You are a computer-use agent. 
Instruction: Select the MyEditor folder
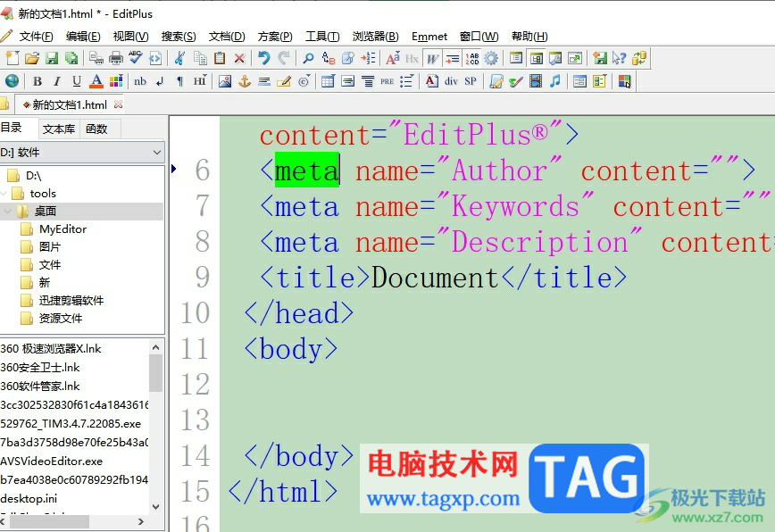62,229
